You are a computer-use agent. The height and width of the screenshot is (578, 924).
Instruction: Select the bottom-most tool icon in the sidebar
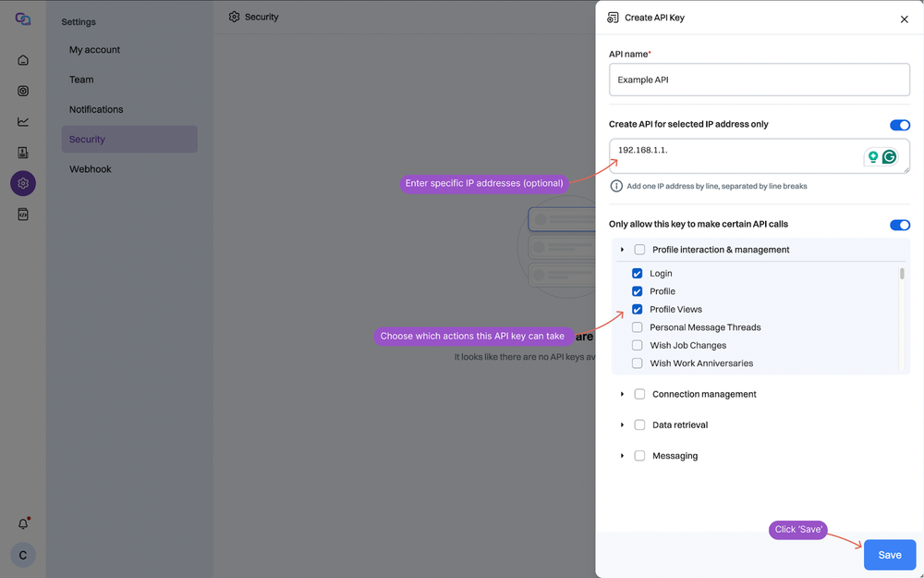22,214
